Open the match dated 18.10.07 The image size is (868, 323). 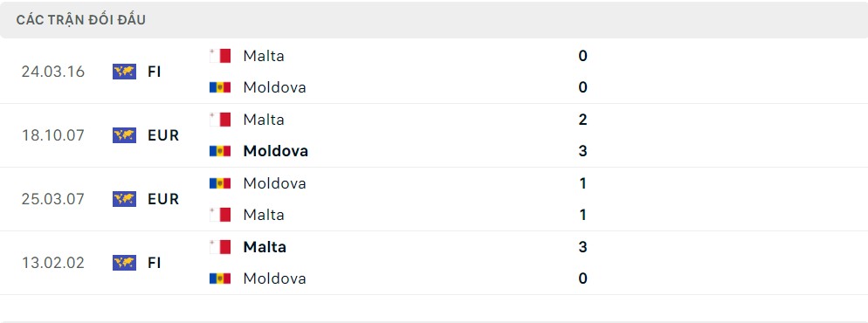tap(434, 135)
